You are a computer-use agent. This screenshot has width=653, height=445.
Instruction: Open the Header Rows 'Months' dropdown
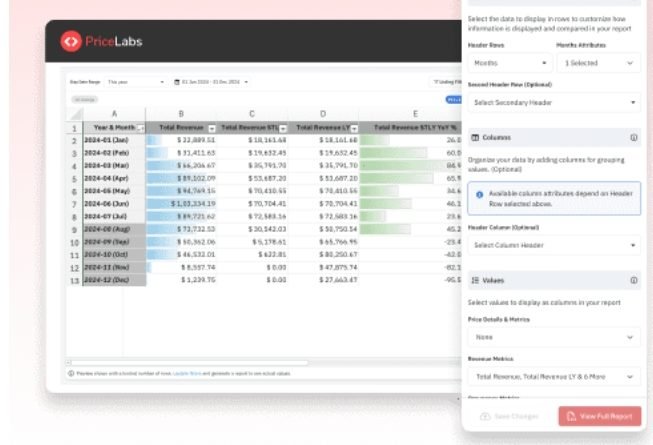(507, 63)
